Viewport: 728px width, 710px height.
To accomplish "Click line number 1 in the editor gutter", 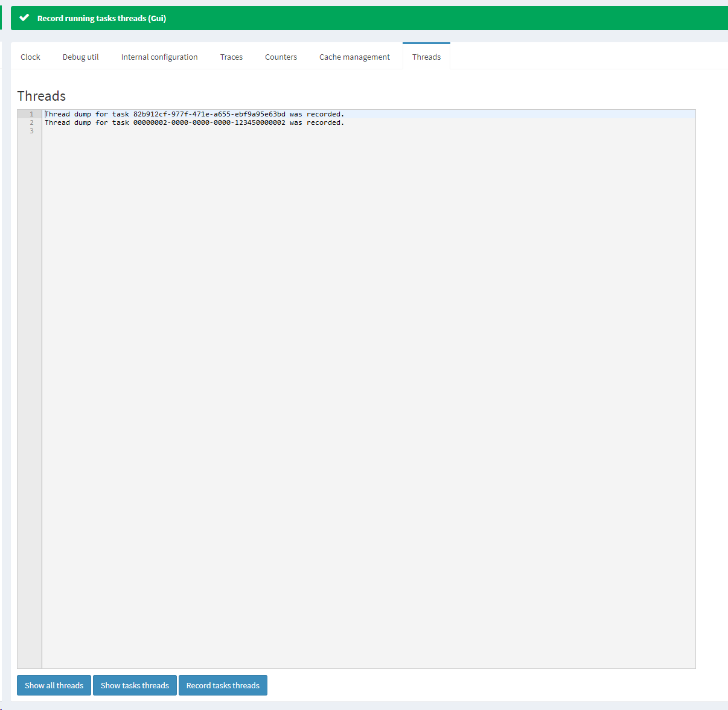I will coord(31,114).
